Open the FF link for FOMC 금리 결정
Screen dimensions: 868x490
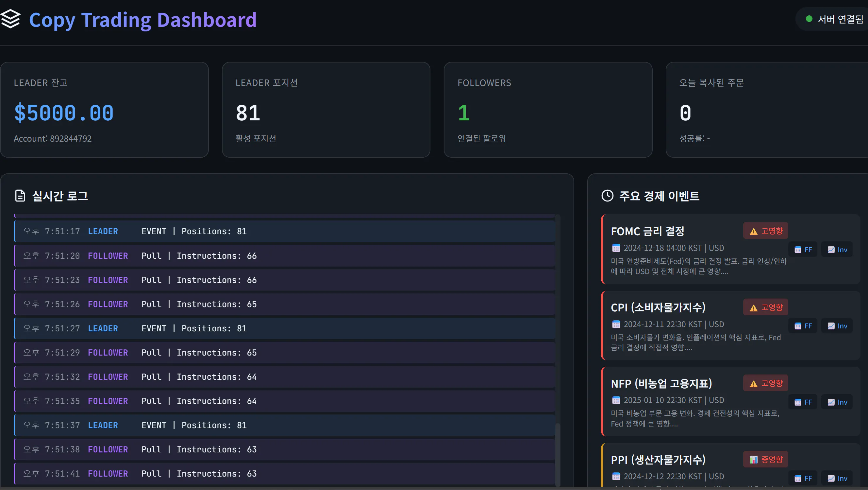803,250
